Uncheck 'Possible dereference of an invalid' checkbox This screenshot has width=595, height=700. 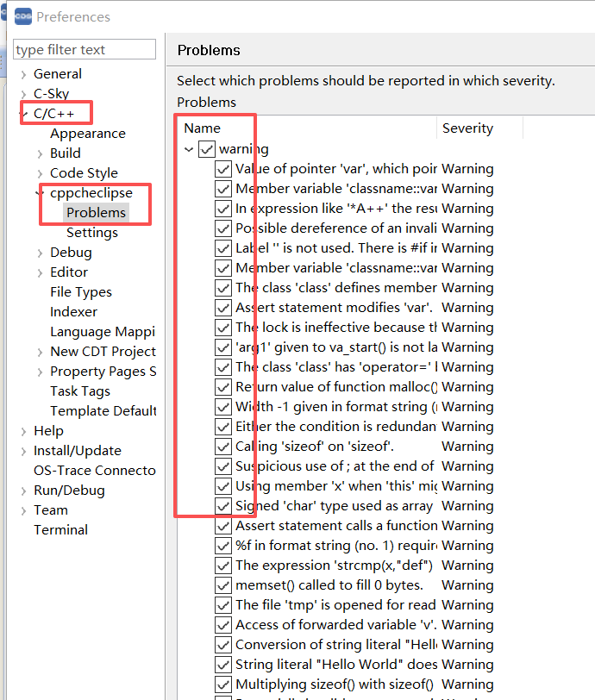pos(222,228)
